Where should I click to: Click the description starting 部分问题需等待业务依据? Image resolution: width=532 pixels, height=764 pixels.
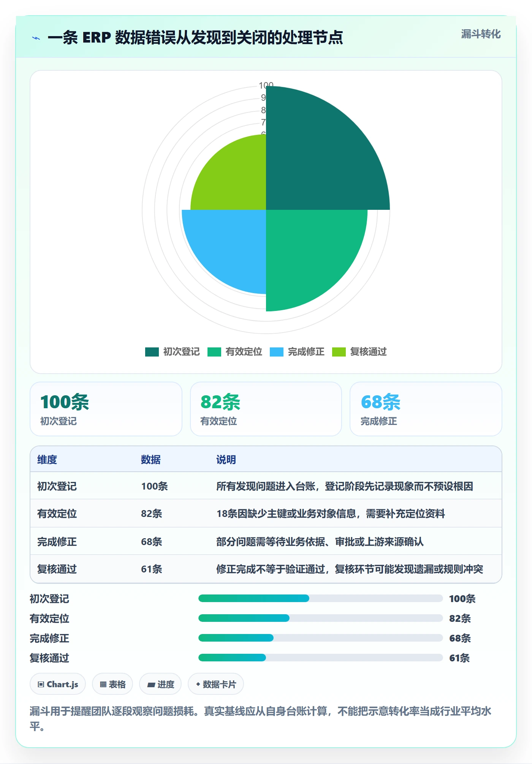[320, 541]
